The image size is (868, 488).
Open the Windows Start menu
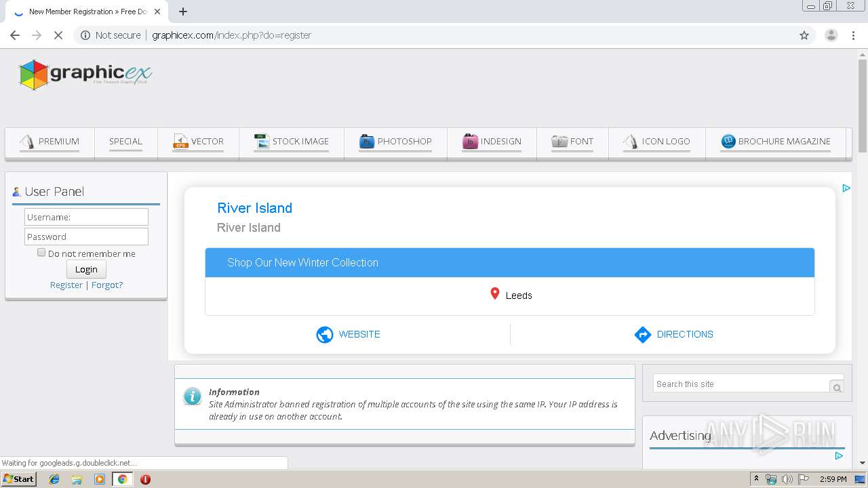pyautogui.click(x=18, y=479)
